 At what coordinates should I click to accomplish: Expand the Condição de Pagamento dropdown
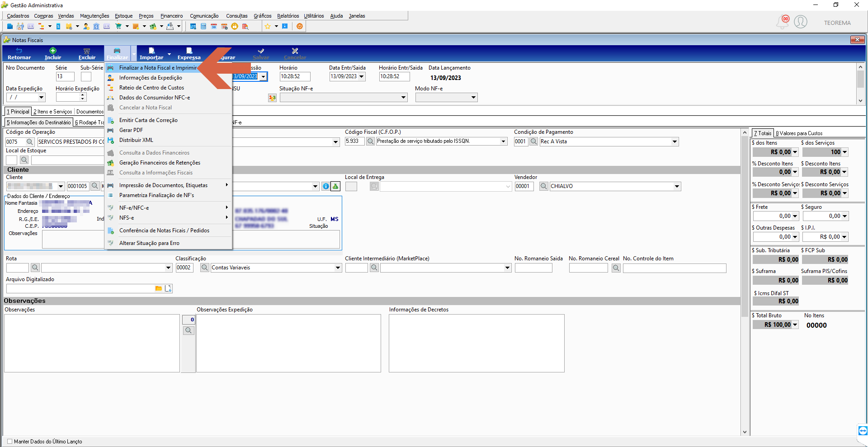[x=675, y=141]
